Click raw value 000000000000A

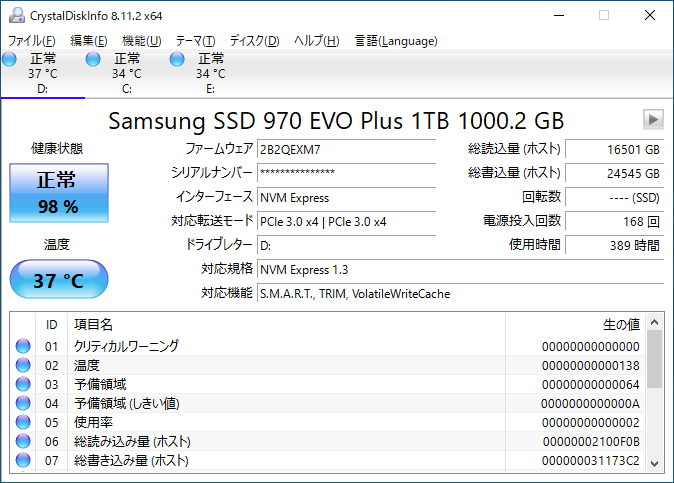pos(590,404)
